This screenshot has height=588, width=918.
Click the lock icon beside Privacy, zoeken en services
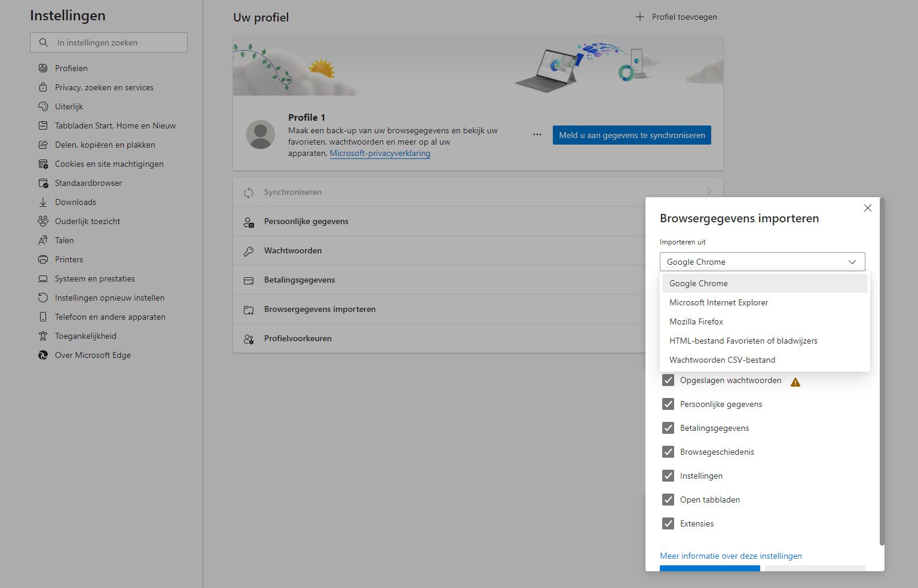[x=43, y=87]
